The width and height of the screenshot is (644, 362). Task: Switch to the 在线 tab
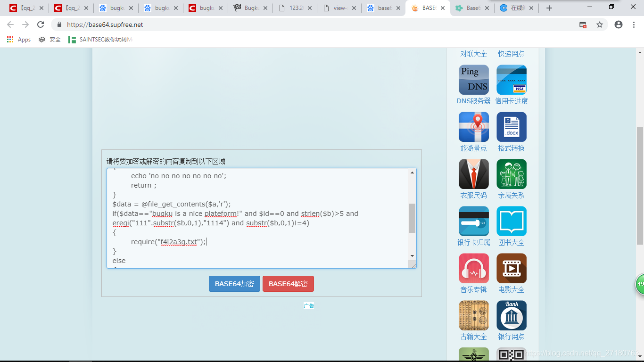(x=518, y=8)
